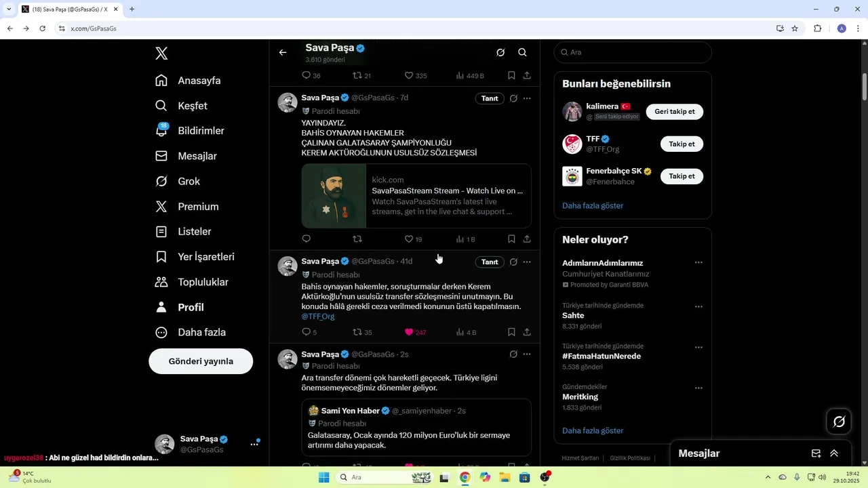Open the taskbar volume control
This screenshot has width=868, height=488.
point(822,477)
